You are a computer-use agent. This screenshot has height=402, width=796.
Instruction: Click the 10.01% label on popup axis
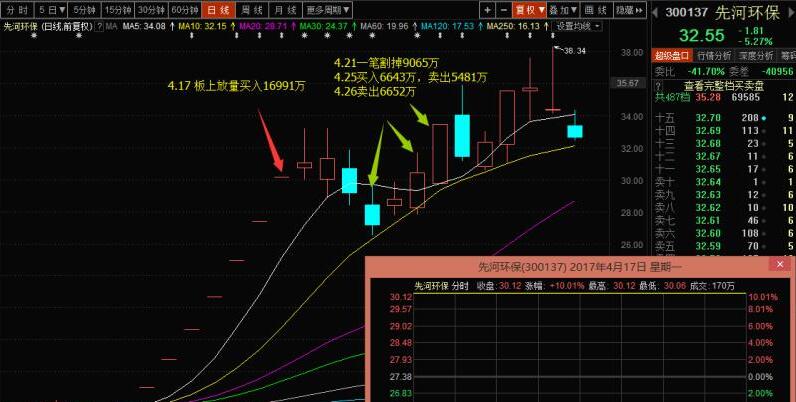coord(762,296)
